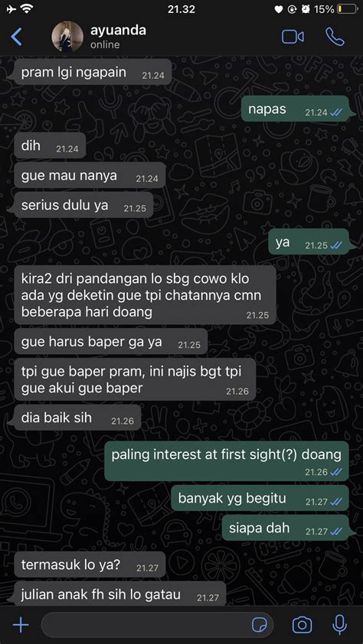Focus the message text input field
Viewport: 363px width, 644px height.
coord(158,625)
